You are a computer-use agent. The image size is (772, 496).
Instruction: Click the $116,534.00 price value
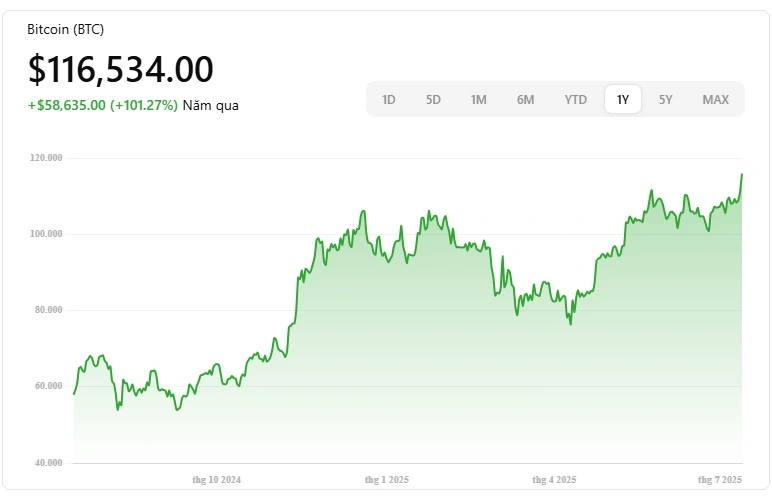click(120, 69)
